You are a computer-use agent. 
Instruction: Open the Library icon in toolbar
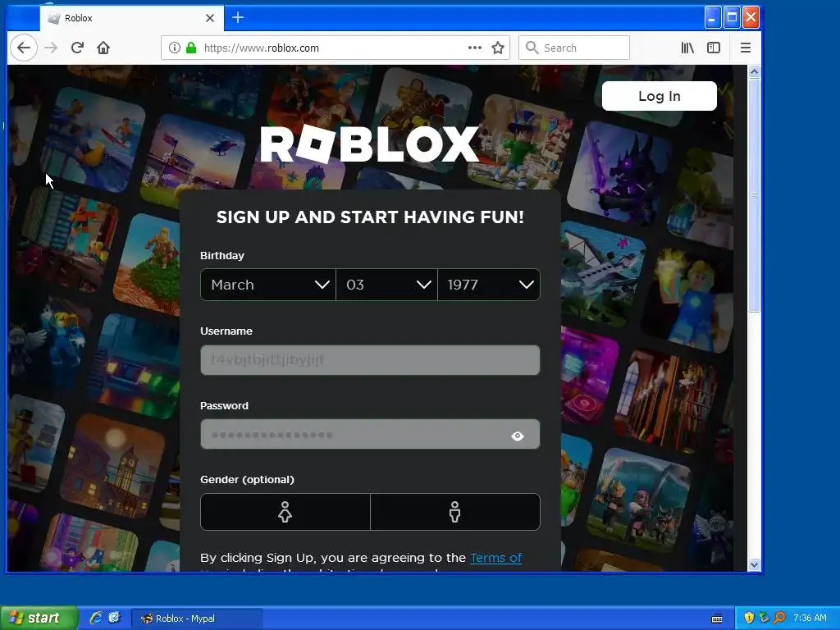click(687, 48)
